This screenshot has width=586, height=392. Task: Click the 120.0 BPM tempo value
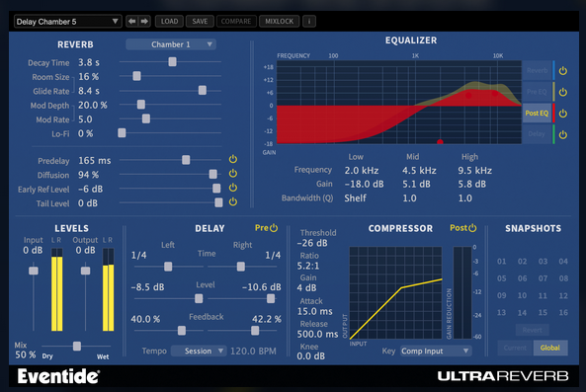tap(253, 352)
